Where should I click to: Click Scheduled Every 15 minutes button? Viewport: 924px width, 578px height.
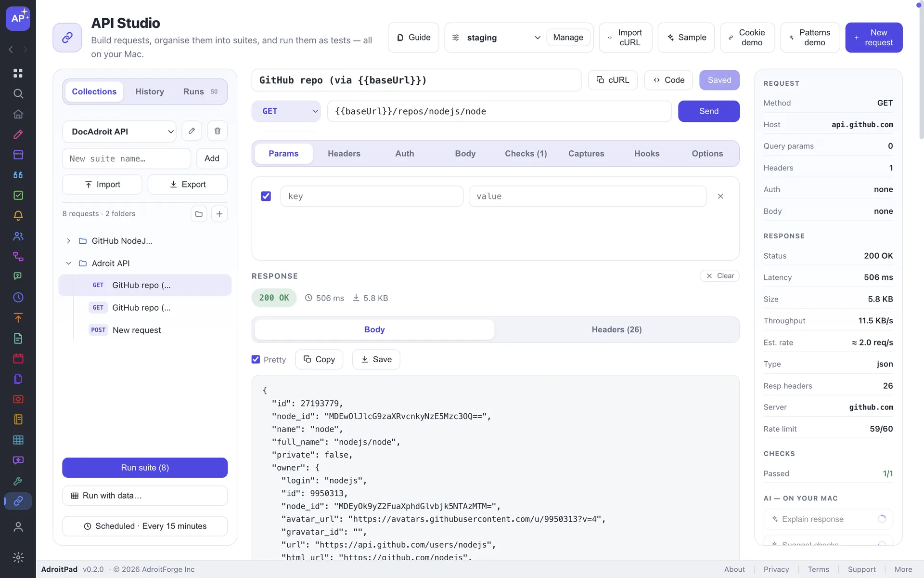[x=145, y=526]
